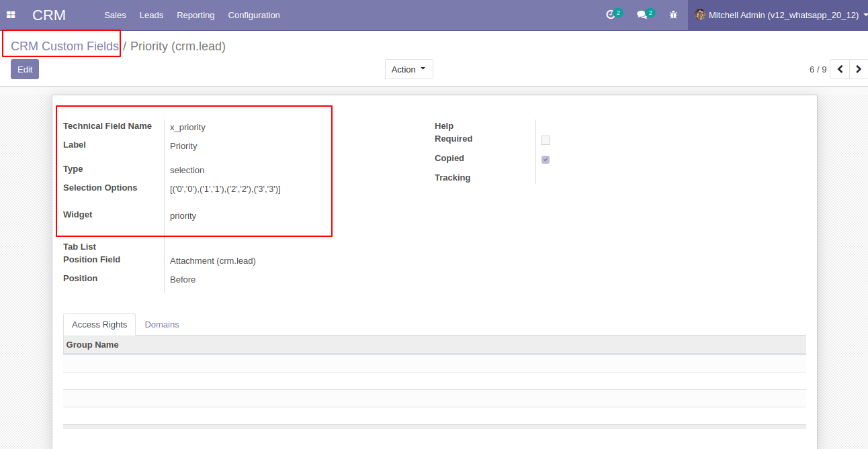Toggle the Required checkbox

546,140
